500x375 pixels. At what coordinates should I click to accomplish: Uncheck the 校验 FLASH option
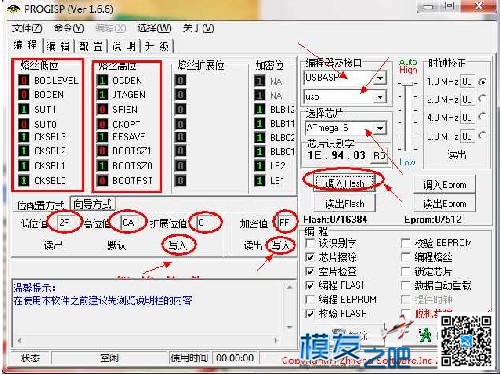click(310, 313)
